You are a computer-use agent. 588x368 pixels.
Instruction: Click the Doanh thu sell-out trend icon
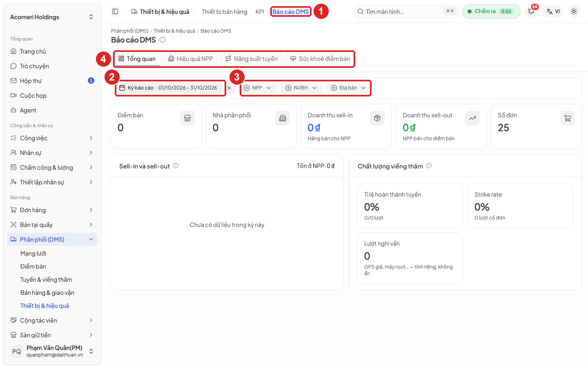472,118
